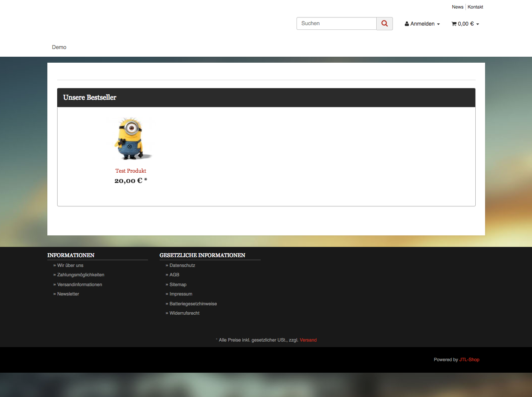Click the magnifying glass search button
Viewport: 532px width, 397px height.
pos(384,23)
